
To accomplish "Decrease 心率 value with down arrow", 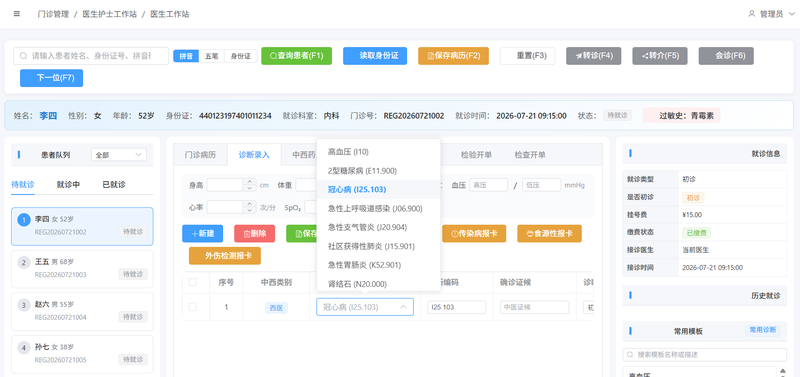I will point(249,210).
